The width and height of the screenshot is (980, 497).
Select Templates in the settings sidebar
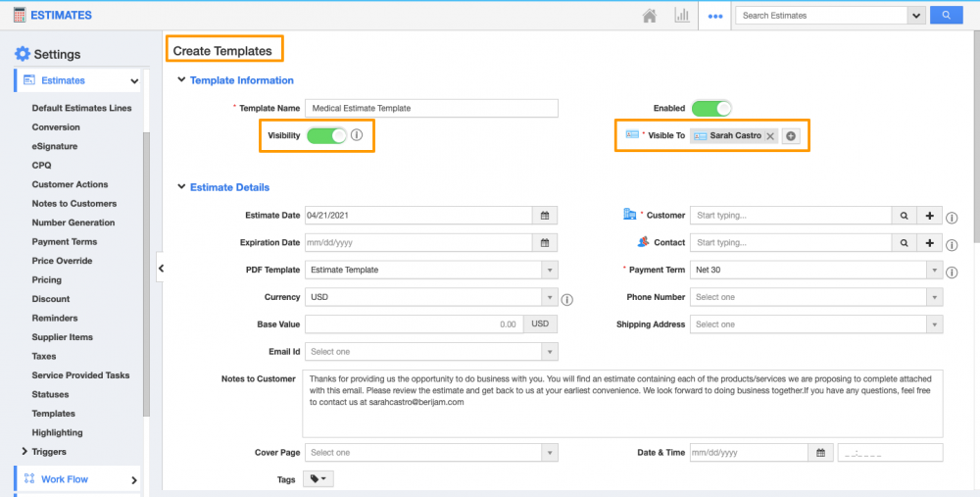pyautogui.click(x=53, y=414)
